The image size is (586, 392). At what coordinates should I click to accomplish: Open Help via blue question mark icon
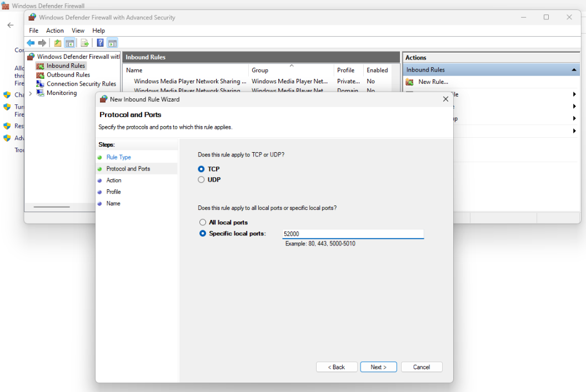[x=100, y=43]
